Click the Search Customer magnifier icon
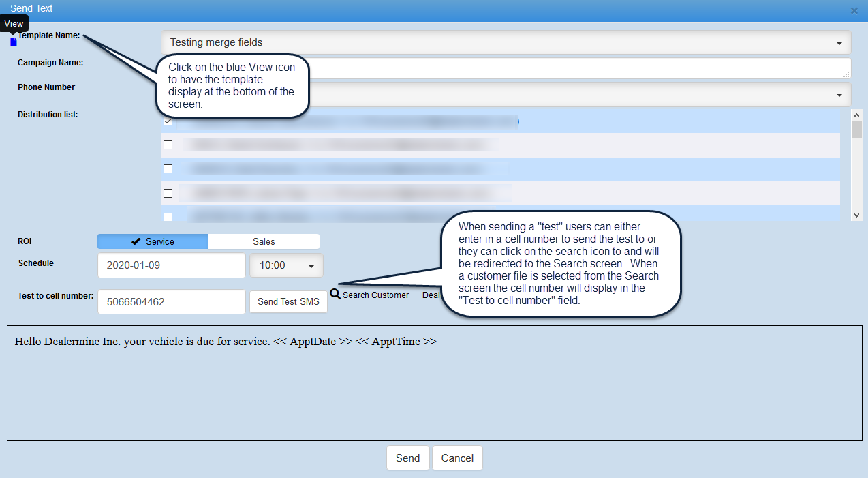The width and height of the screenshot is (868, 478). tap(335, 294)
